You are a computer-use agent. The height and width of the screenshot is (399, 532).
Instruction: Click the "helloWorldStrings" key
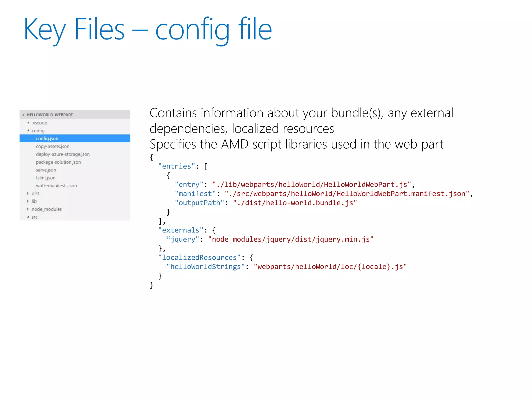click(x=206, y=267)
